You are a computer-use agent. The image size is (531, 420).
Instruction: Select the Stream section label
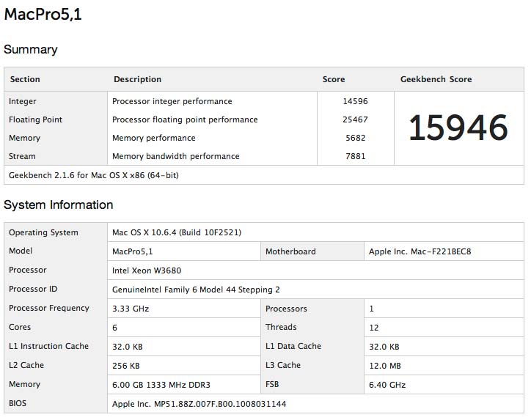coord(22,156)
